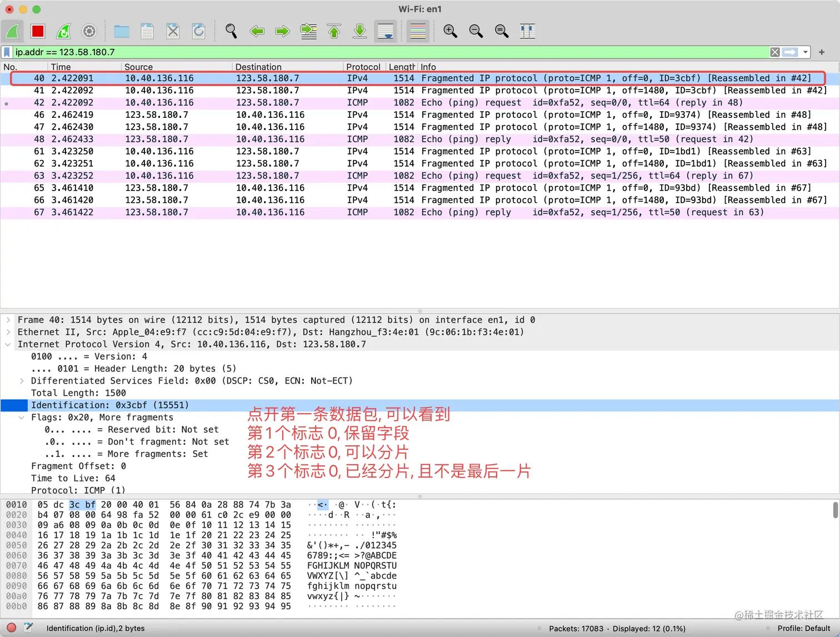Image resolution: width=840 pixels, height=637 pixels.
Task: Click the Packets: 17083 status text
Action: tap(576, 629)
